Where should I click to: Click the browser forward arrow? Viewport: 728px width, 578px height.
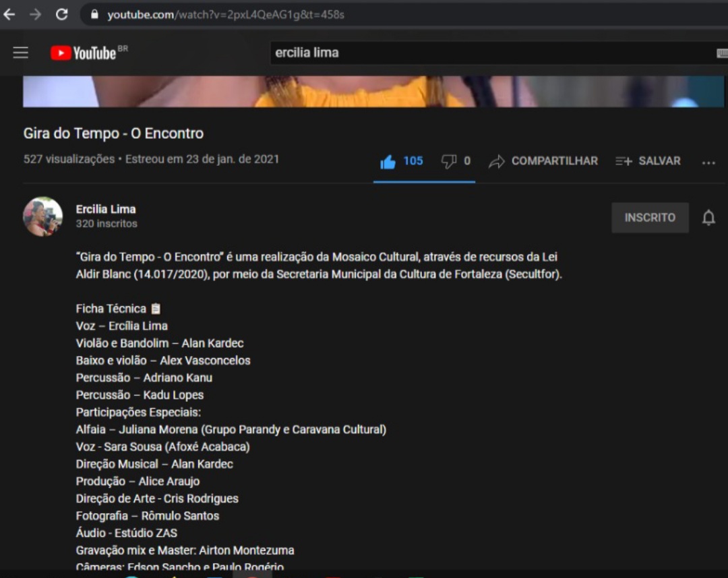click(x=35, y=14)
